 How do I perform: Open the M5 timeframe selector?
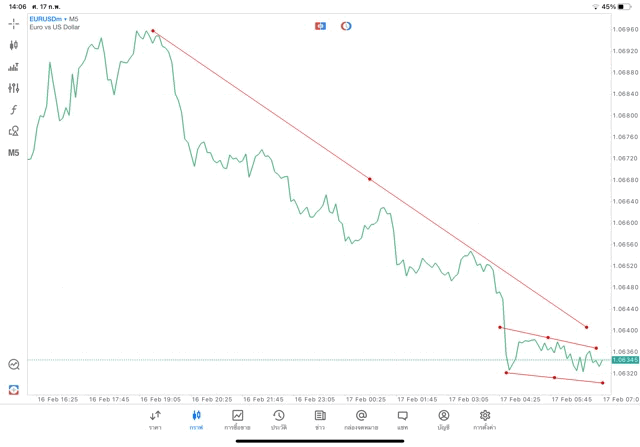click(x=14, y=153)
